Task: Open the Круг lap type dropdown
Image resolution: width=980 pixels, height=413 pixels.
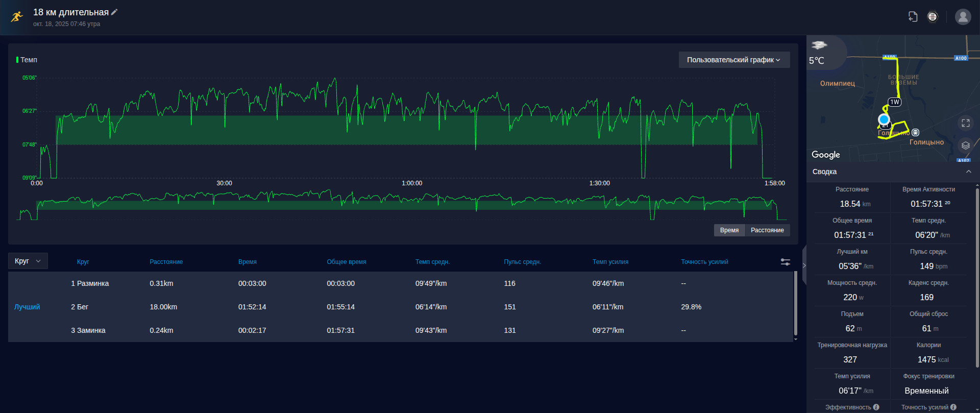Action: (28, 261)
